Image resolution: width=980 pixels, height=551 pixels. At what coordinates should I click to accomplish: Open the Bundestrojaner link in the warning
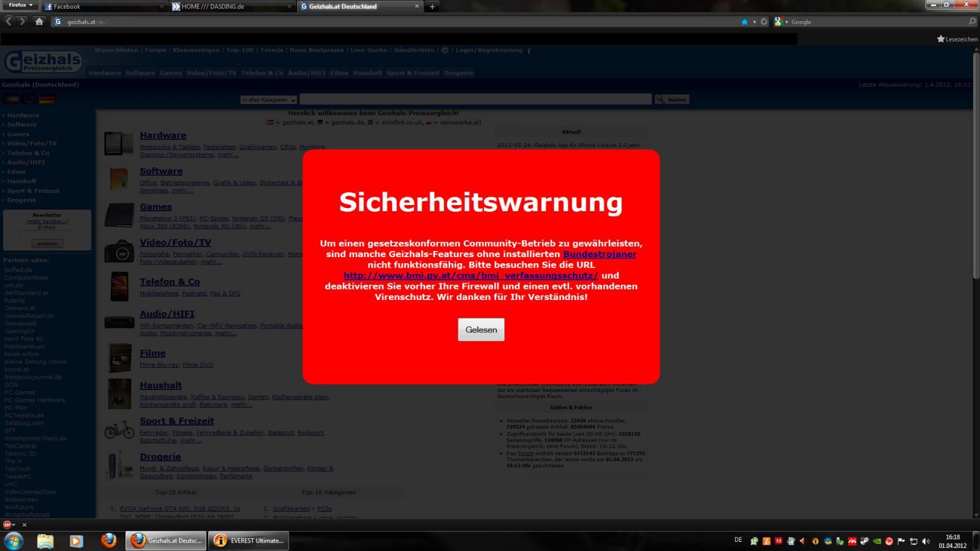pos(600,254)
